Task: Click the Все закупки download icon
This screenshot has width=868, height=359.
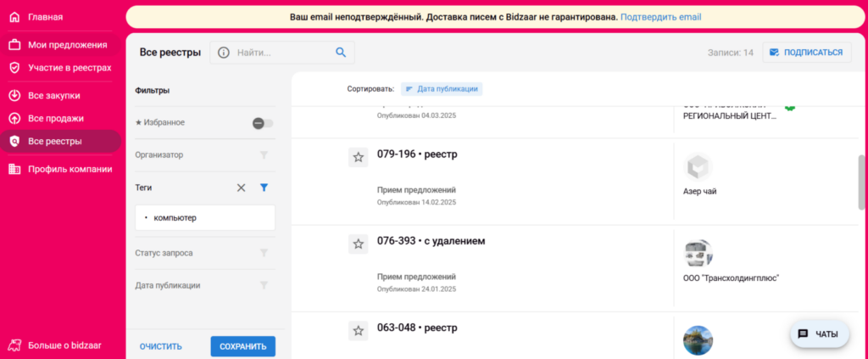Action: [14, 96]
